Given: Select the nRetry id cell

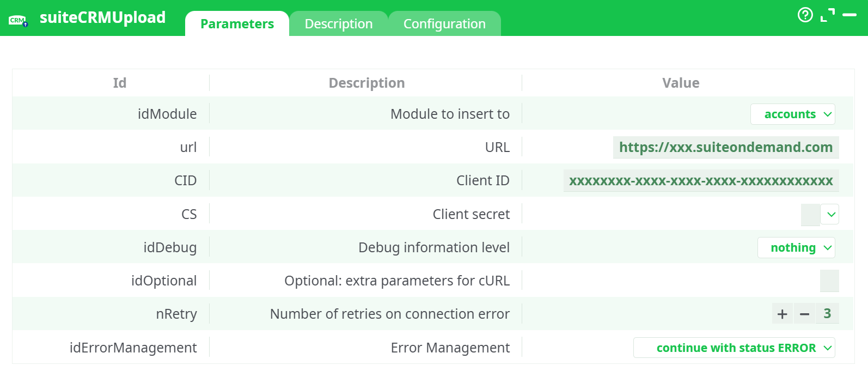Looking at the screenshot, I should click(x=176, y=314).
